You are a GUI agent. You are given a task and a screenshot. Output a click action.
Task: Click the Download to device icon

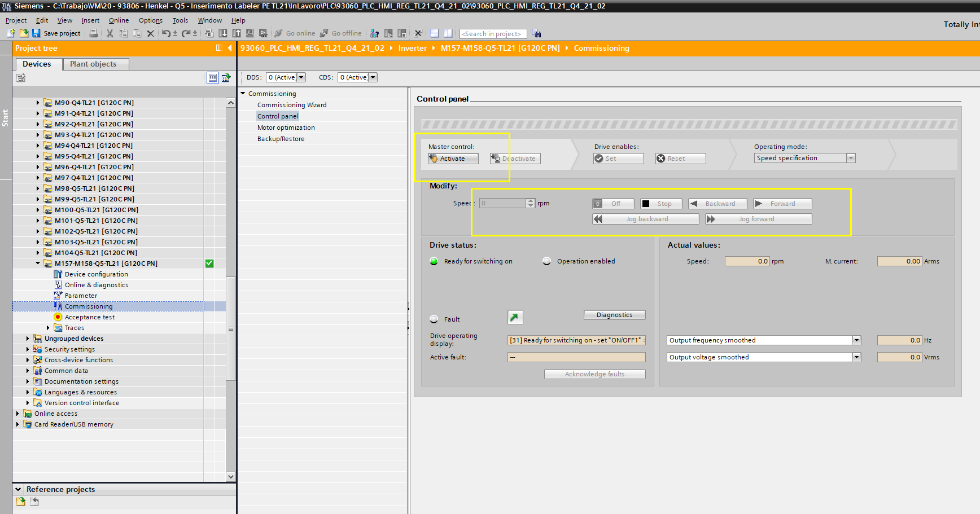pos(223,33)
